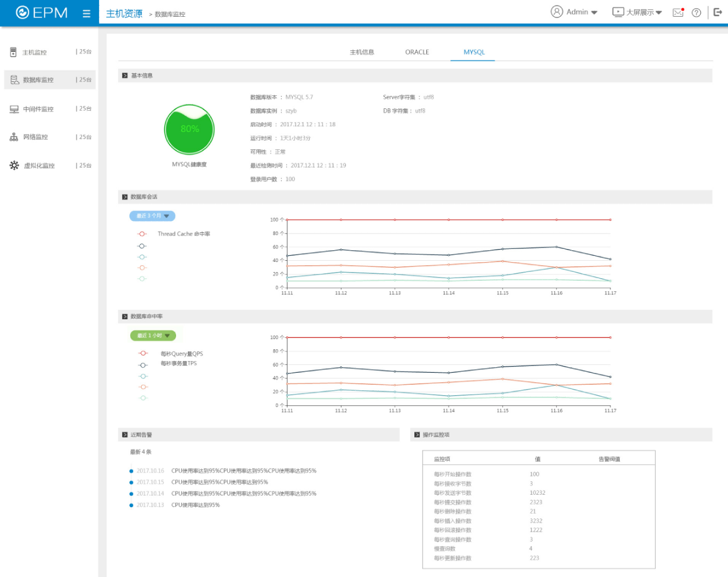The height and width of the screenshot is (577, 728).
Task: Open the 大屏展示 dropdown
Action: click(x=637, y=12)
